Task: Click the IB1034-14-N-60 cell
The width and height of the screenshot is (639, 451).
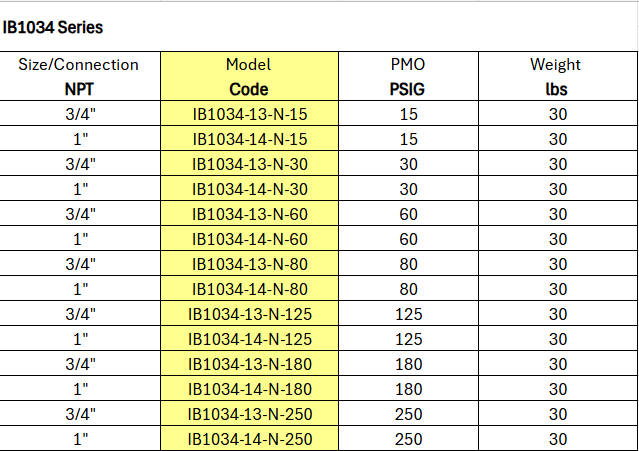Action: coord(249,239)
